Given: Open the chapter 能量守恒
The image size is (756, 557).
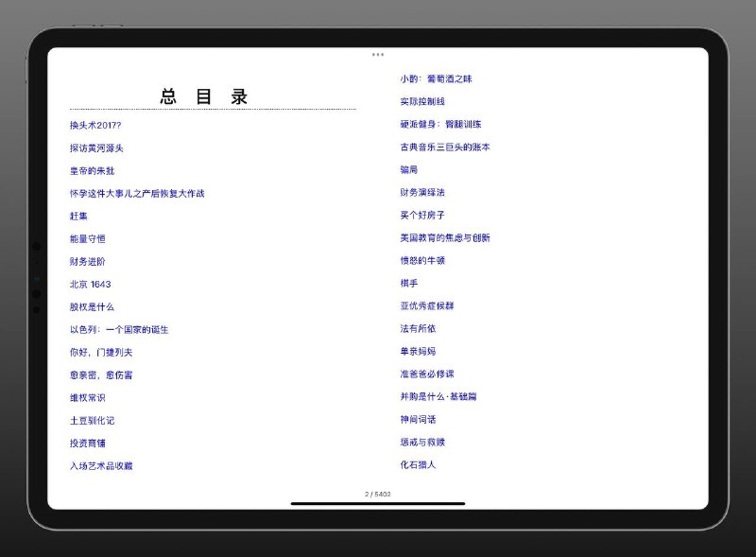Looking at the screenshot, I should [91, 238].
